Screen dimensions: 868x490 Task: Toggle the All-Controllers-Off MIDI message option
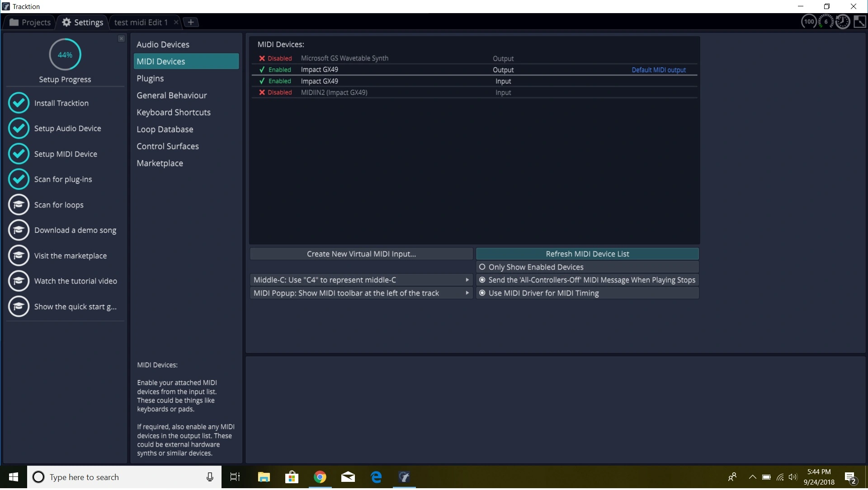pos(482,280)
